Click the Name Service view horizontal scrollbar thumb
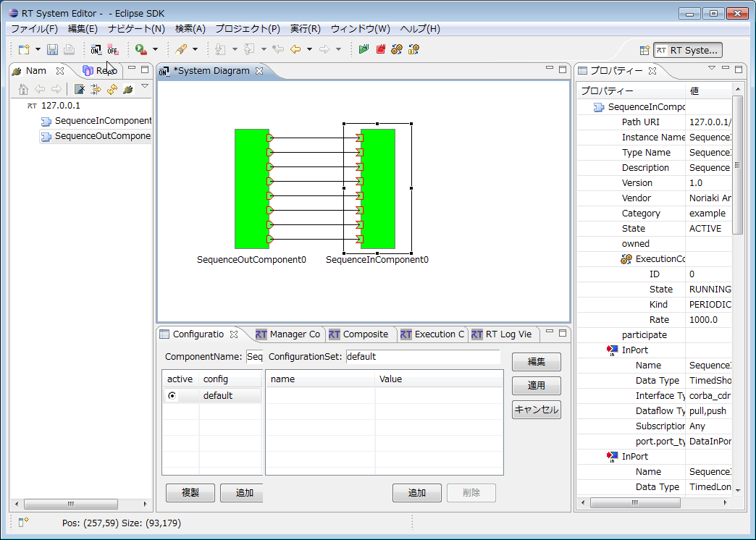The image size is (756, 540). [x=71, y=504]
